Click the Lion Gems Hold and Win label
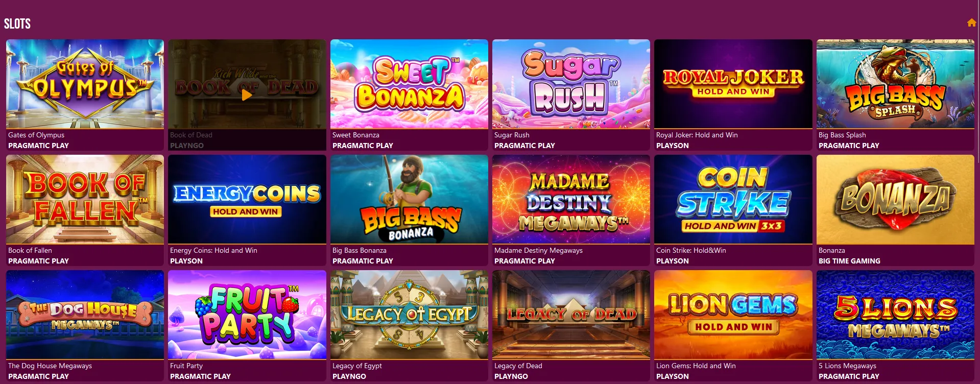This screenshot has height=384, width=980. (x=696, y=366)
